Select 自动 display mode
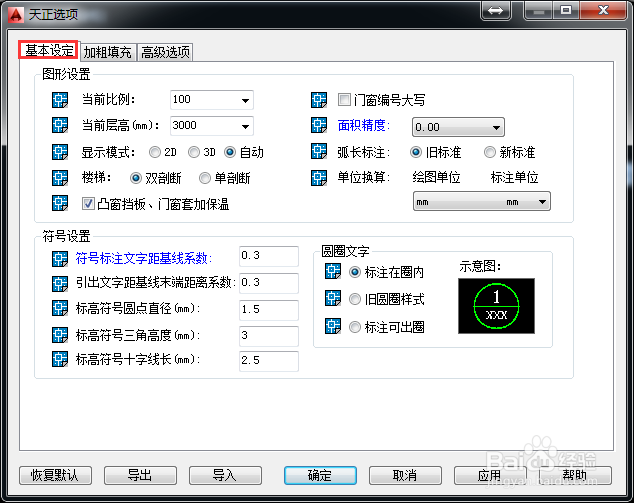 pyautogui.click(x=230, y=152)
